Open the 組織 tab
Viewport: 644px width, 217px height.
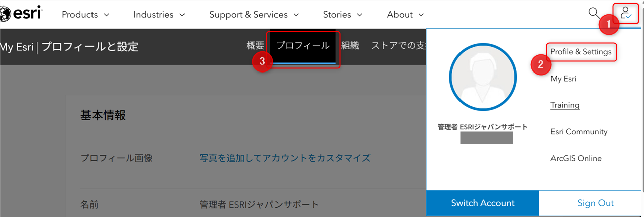coord(350,46)
